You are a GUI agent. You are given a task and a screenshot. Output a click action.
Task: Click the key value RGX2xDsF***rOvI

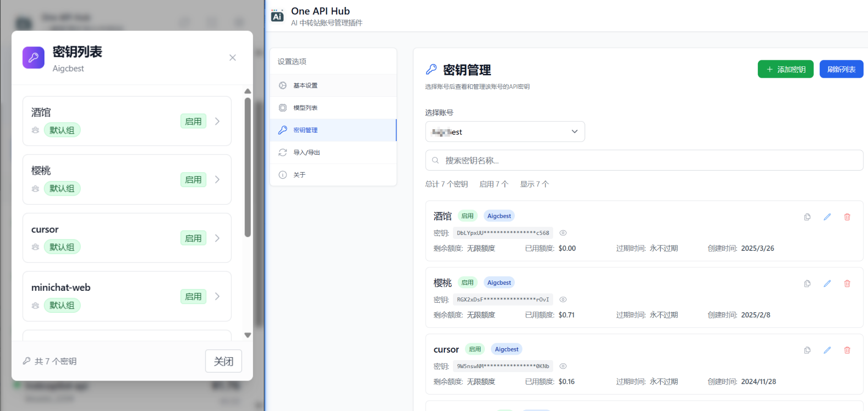tap(503, 299)
